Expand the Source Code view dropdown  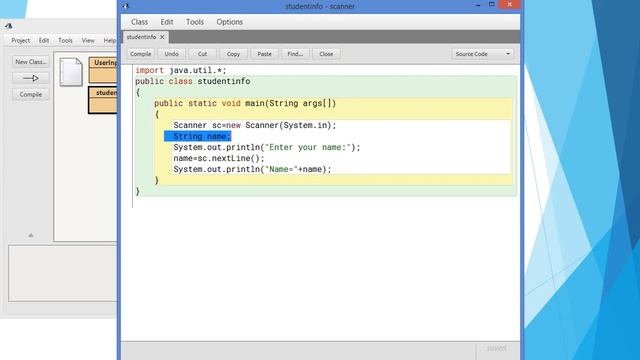tap(482, 54)
